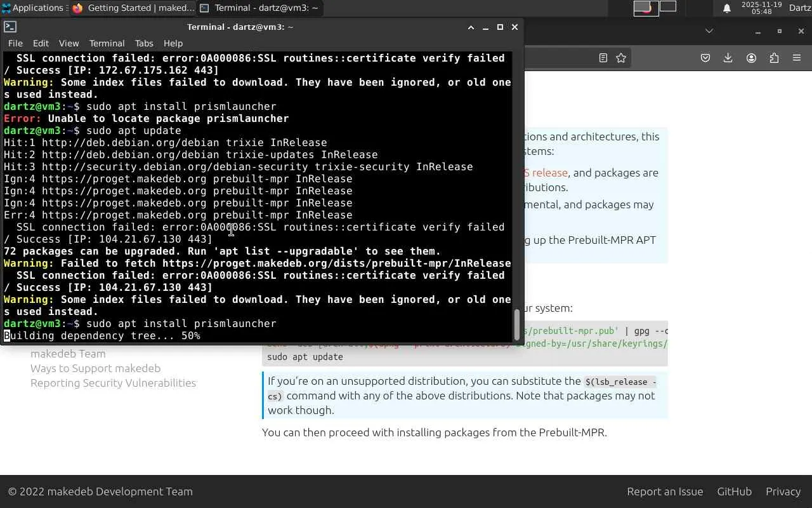Click 'You can then proceed with installing packages' sentence
The image size is (812, 508).
click(x=435, y=432)
